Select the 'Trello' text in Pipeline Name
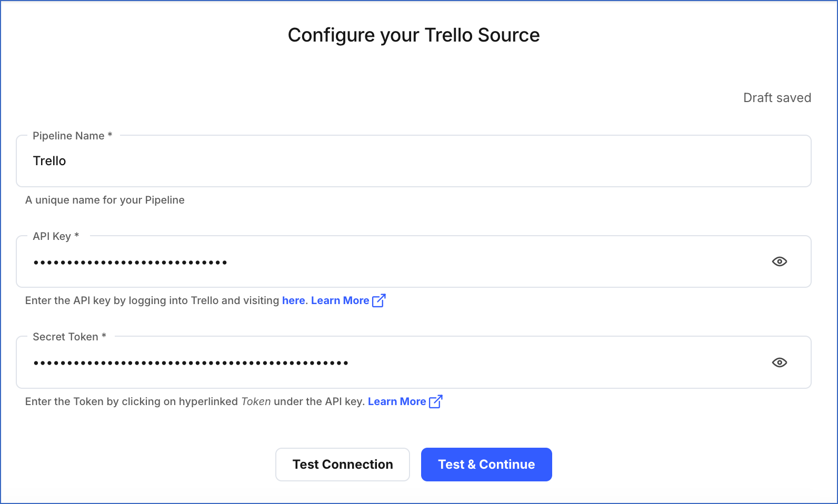Screen dimensions: 838x504 point(49,161)
